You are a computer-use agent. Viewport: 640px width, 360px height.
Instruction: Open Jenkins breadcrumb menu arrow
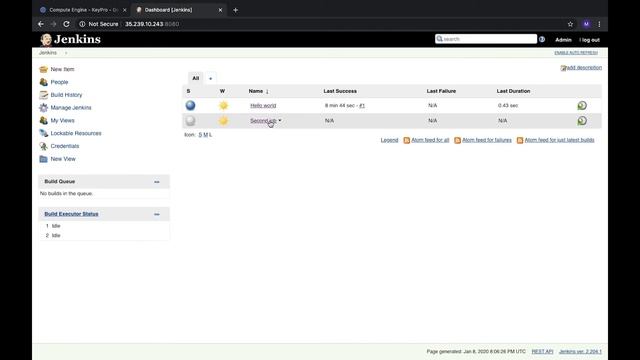(x=66, y=53)
